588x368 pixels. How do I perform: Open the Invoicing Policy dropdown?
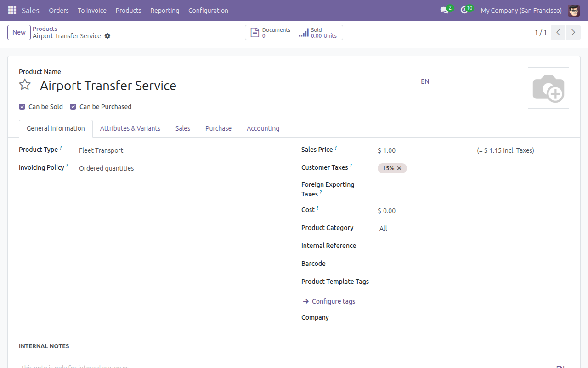[181, 168]
